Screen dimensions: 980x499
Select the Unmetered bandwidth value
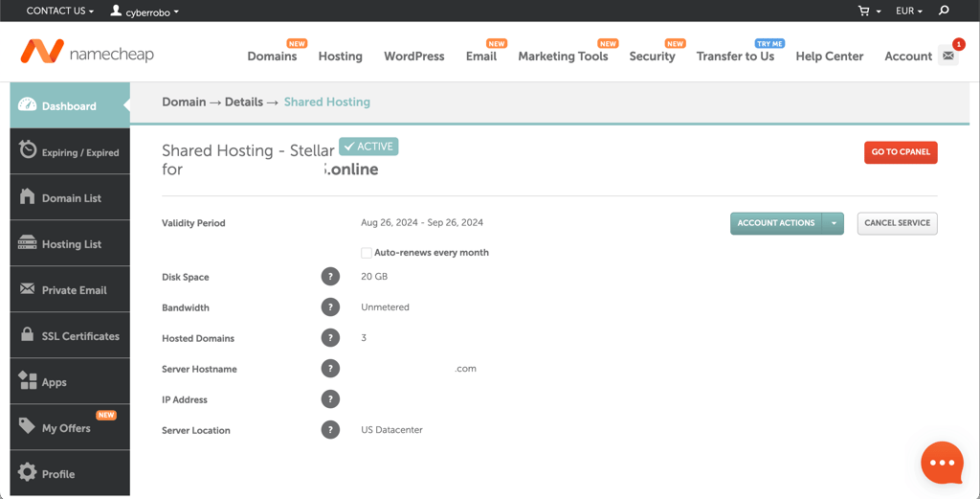pos(385,307)
